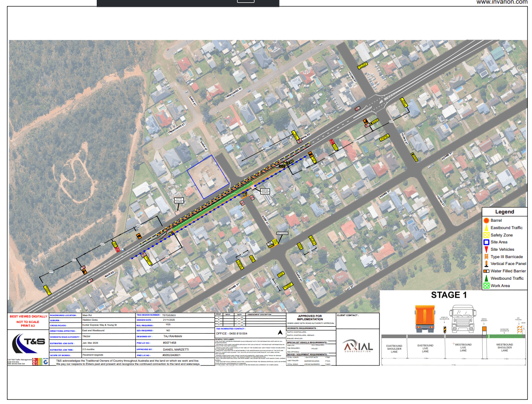Screen dimensions: 532x404
Task: Select the Eastbound Traffic yellow cone icon
Action: [x=486, y=228]
